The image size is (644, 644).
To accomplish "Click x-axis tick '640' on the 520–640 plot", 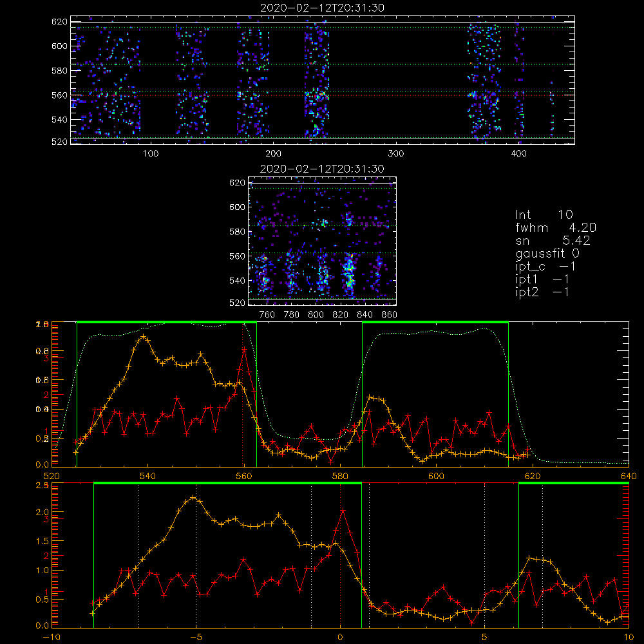I will (629, 477).
